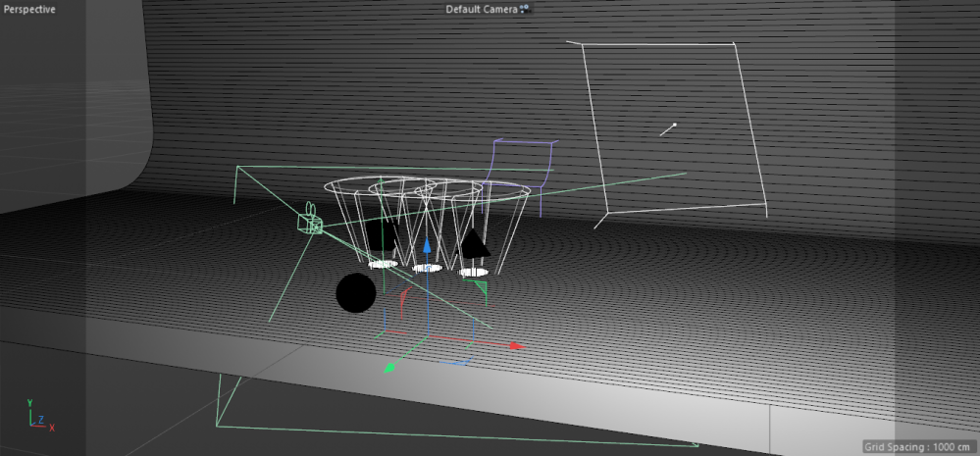Select the black cube under spotlights
This screenshot has width=980, height=456.
tap(382, 236)
